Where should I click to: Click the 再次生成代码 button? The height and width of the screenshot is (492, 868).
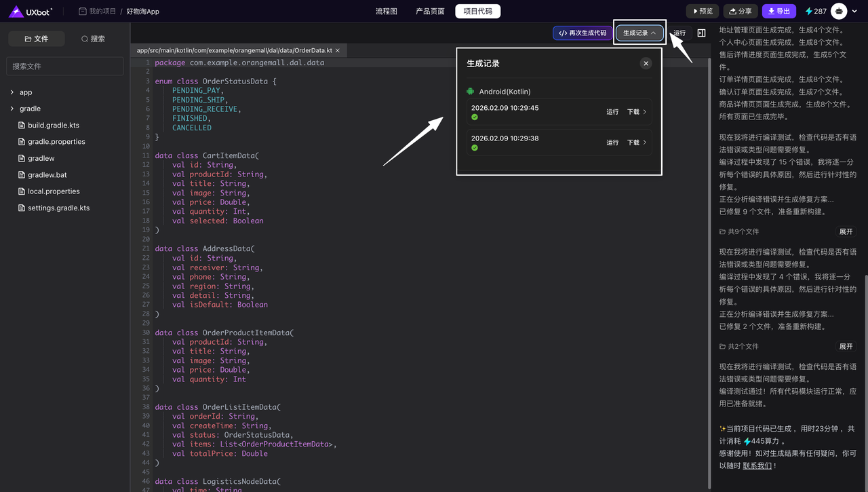coord(583,33)
